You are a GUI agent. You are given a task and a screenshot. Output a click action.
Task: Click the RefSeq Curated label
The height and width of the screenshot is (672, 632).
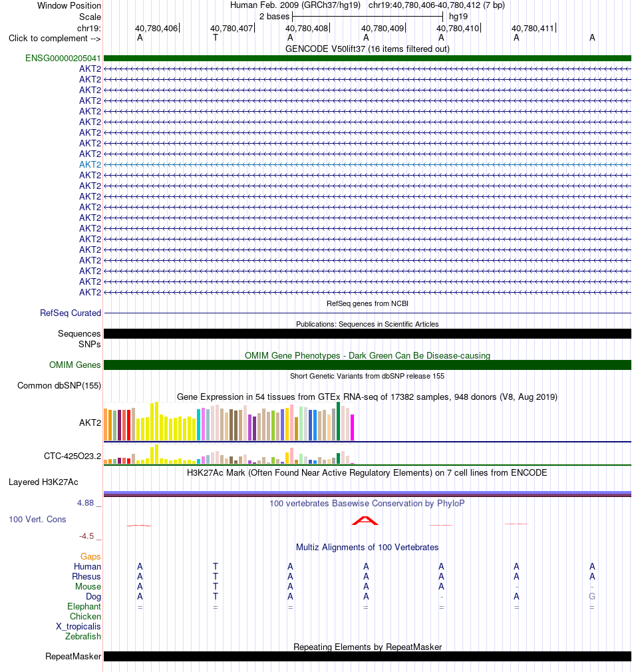71,313
